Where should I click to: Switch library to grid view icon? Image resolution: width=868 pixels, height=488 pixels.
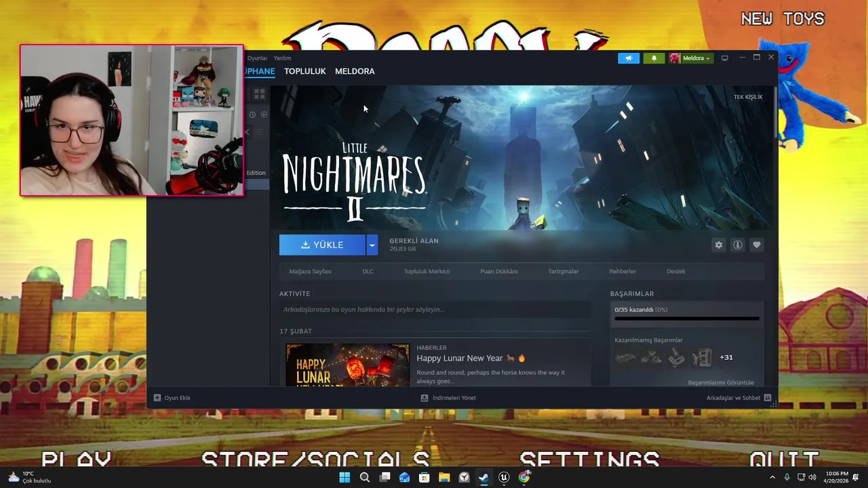pos(259,94)
